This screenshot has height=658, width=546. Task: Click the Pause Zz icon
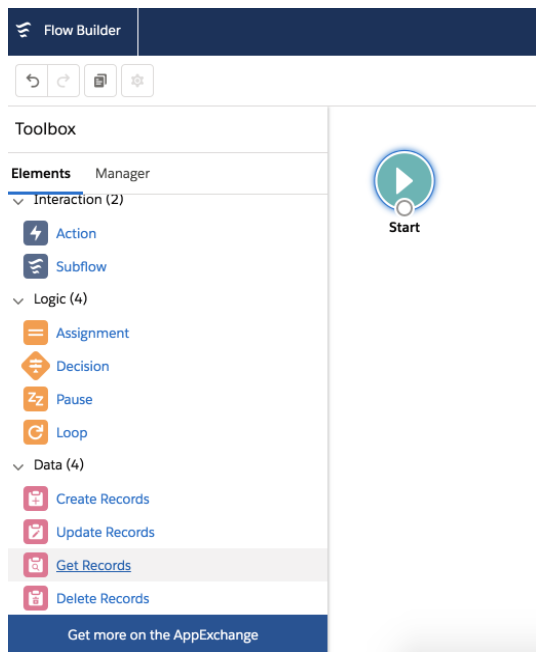36,399
